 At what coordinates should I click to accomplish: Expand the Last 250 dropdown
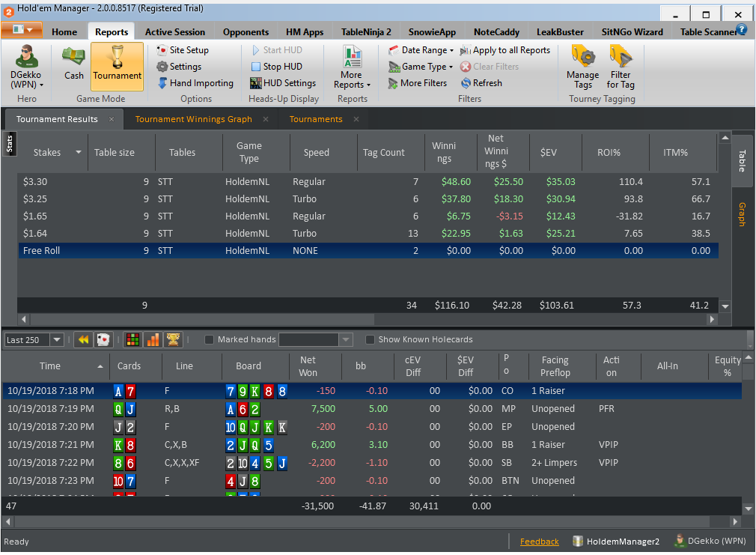(x=57, y=340)
